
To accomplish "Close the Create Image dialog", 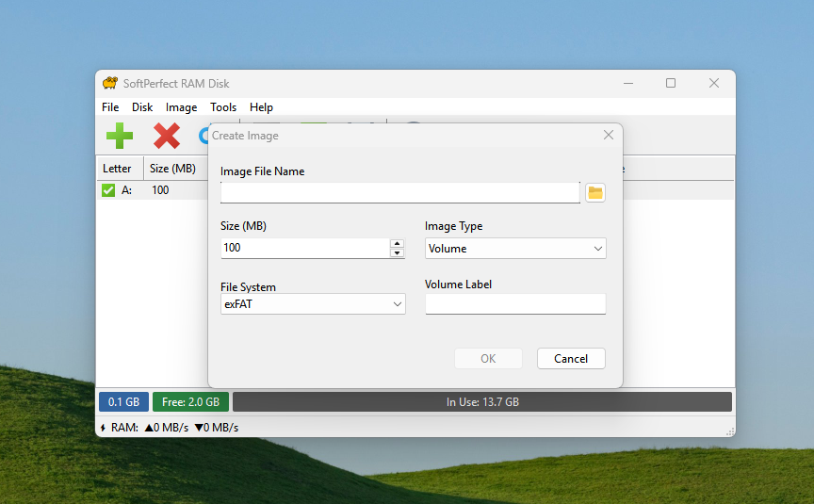I will click(609, 136).
